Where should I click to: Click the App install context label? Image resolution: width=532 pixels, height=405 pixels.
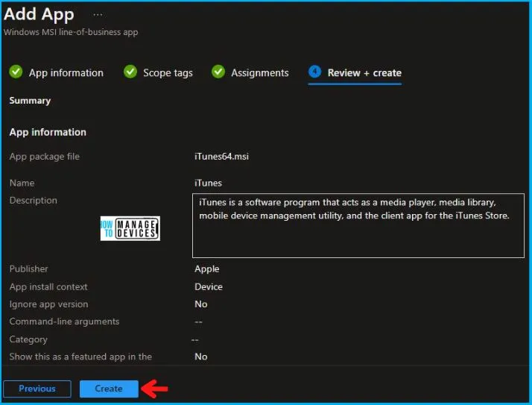pos(48,286)
